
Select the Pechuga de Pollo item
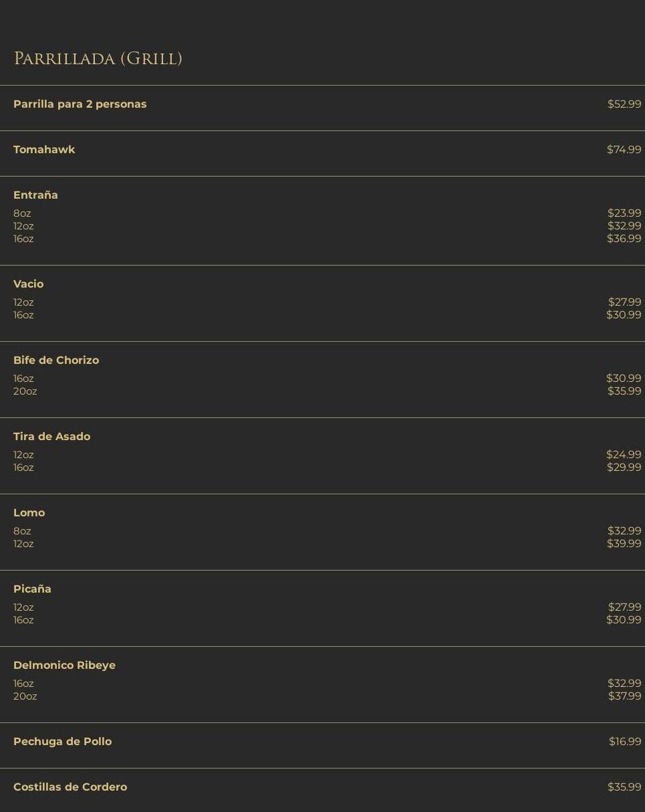(62, 742)
